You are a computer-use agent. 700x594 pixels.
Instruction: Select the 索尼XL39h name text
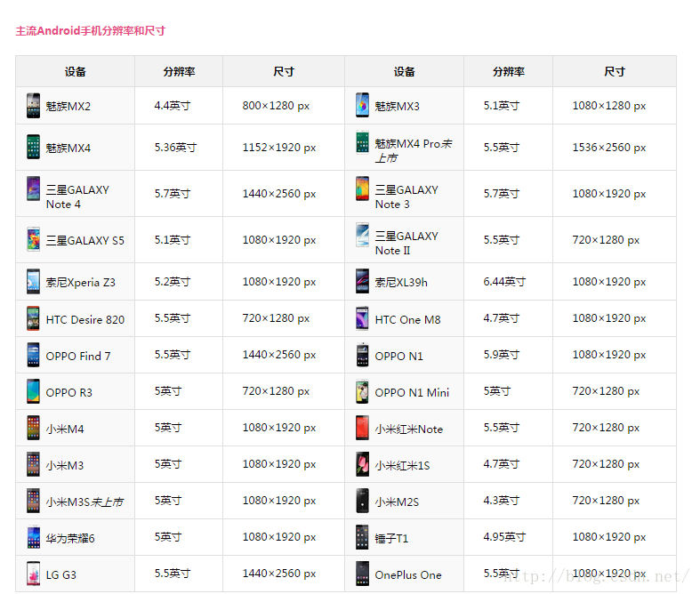pyautogui.click(x=401, y=283)
